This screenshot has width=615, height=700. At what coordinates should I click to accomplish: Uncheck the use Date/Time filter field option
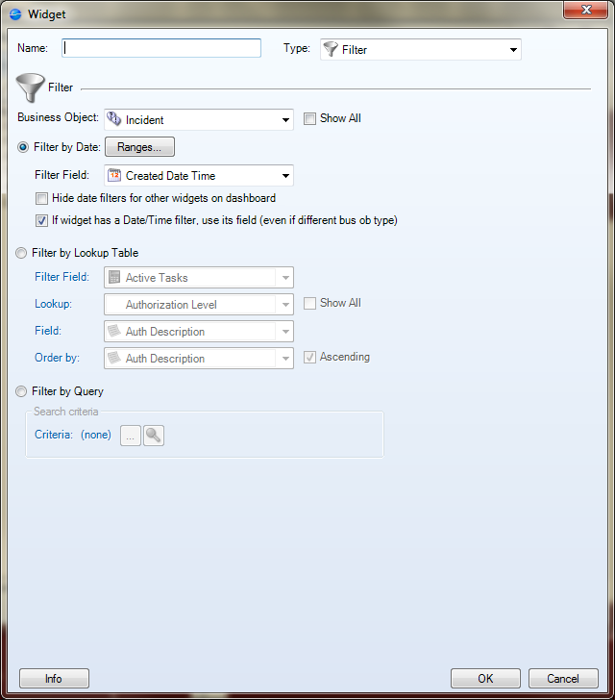coord(41,220)
